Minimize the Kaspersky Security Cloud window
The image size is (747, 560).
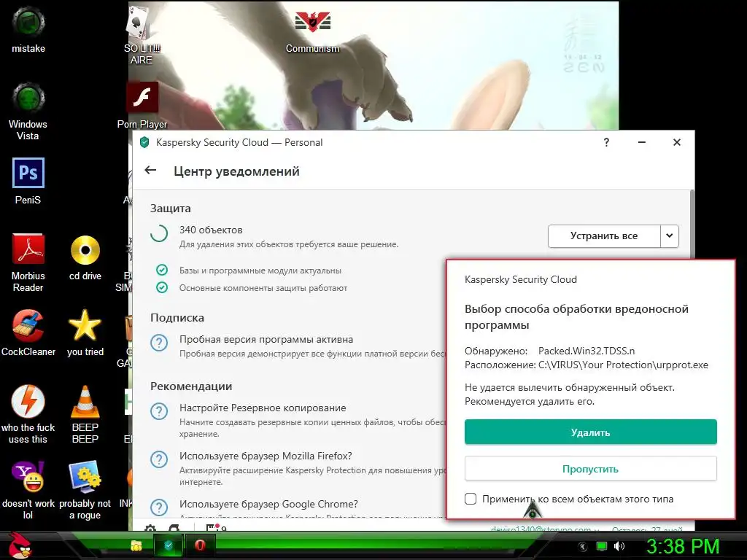[x=642, y=142]
